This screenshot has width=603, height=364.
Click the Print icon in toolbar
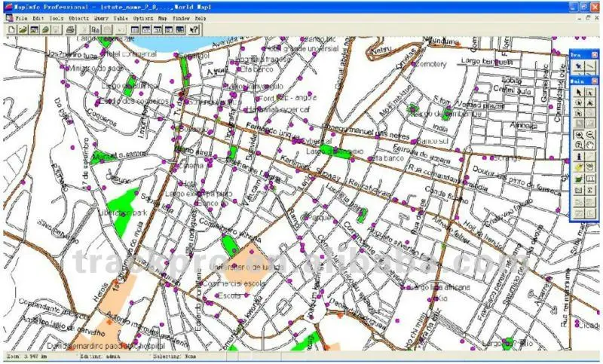[70, 29]
